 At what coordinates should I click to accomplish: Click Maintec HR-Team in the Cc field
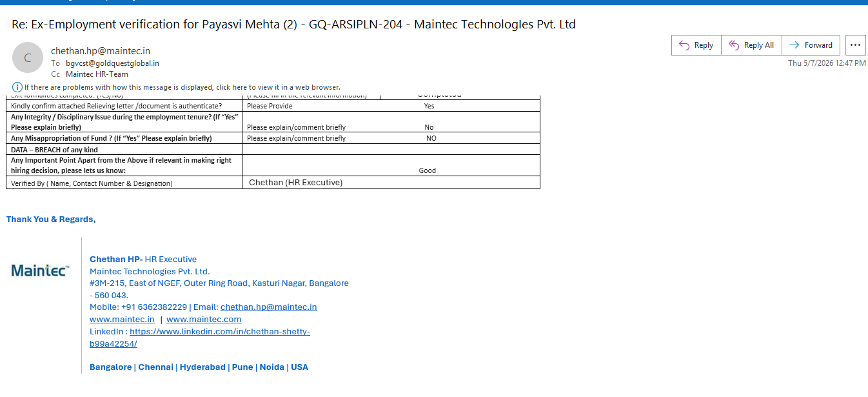(x=97, y=74)
